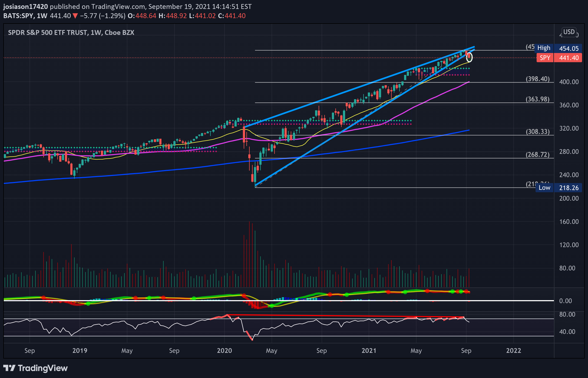Click the 120.00 price scale value
The image size is (588, 378).
(x=569, y=245)
